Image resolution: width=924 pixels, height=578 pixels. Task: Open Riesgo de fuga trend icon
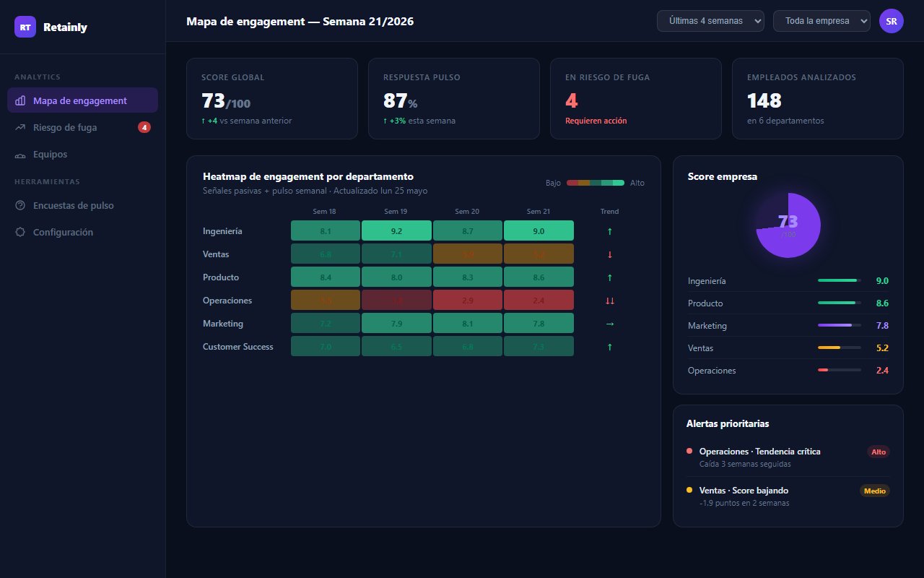click(20, 128)
